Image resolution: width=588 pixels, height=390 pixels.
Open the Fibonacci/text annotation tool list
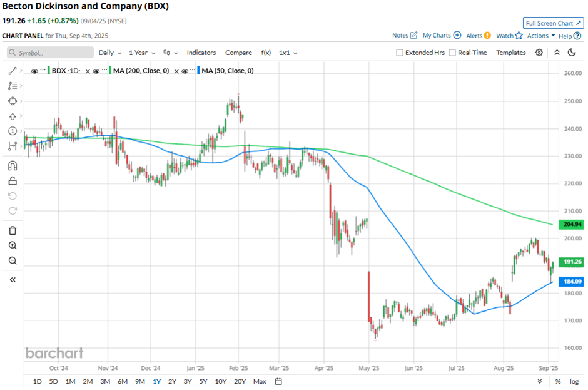point(13,86)
